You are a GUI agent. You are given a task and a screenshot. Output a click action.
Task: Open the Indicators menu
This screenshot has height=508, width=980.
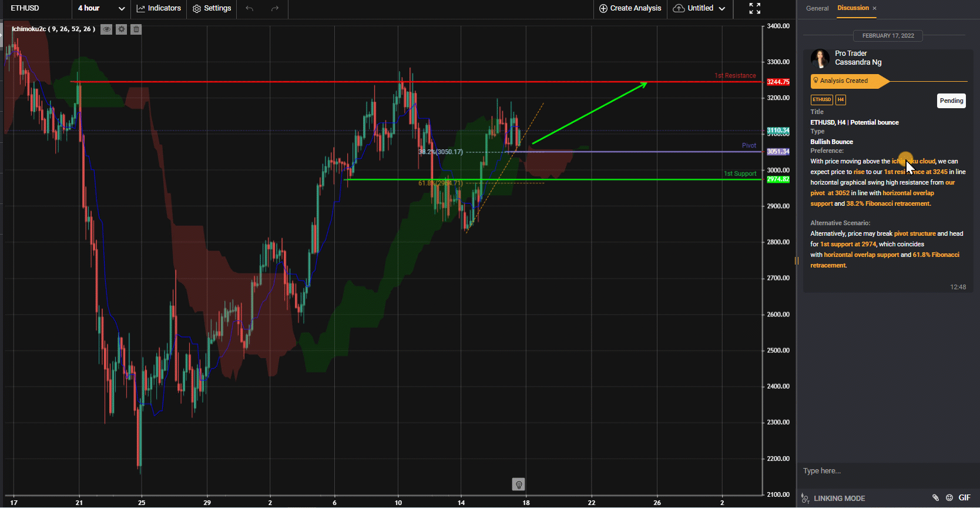pyautogui.click(x=159, y=8)
